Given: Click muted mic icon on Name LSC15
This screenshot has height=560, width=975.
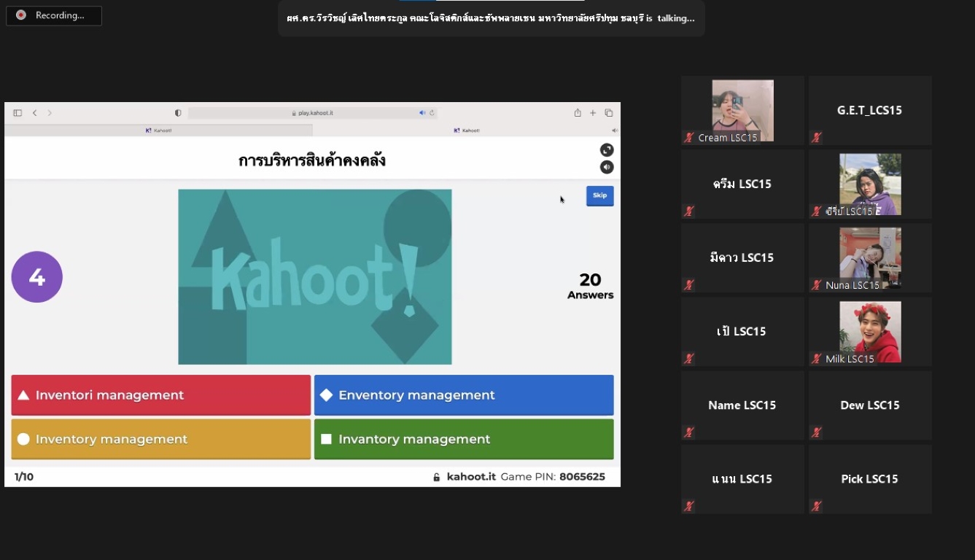Looking at the screenshot, I should point(689,432).
